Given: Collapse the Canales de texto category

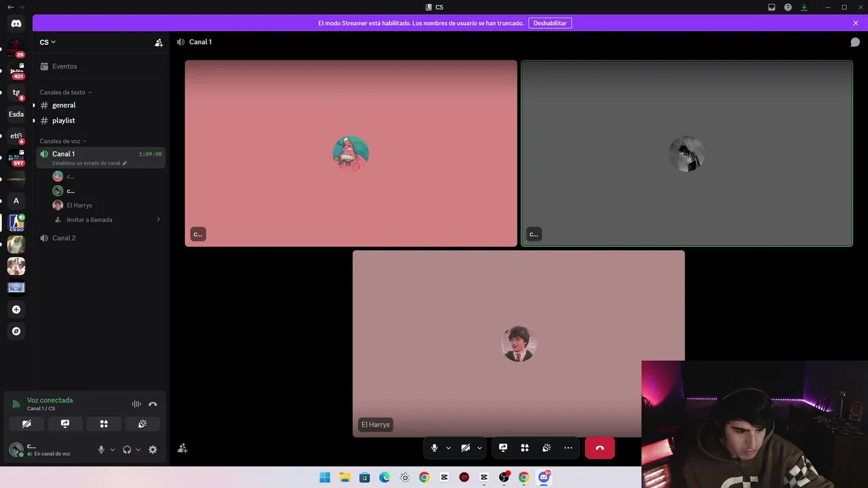Looking at the screenshot, I should (x=65, y=92).
